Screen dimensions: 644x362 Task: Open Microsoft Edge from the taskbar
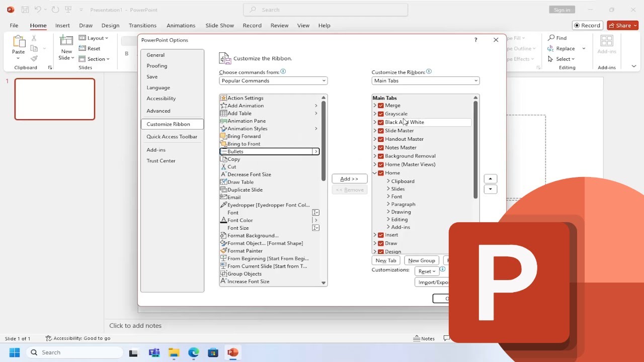click(193, 352)
